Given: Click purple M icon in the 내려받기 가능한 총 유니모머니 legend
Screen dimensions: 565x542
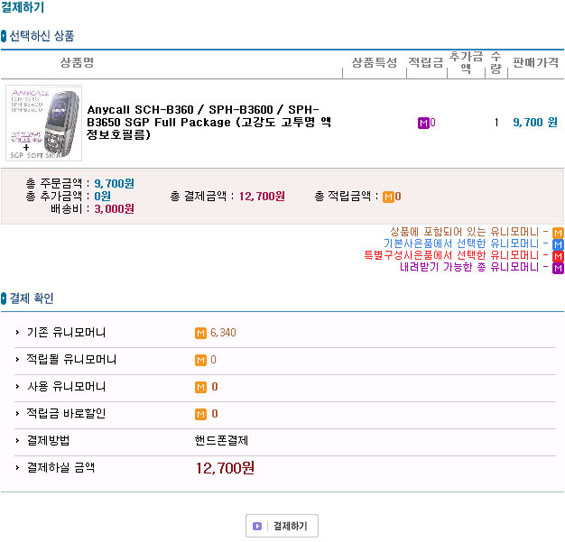Looking at the screenshot, I should click(558, 268).
